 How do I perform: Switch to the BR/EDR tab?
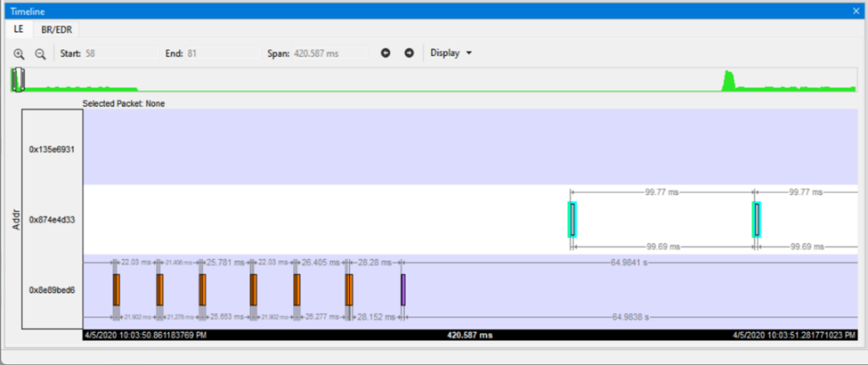(56, 29)
